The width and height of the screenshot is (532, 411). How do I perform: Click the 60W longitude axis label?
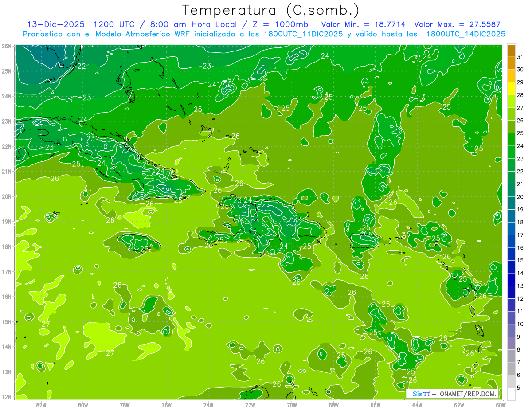(x=501, y=405)
